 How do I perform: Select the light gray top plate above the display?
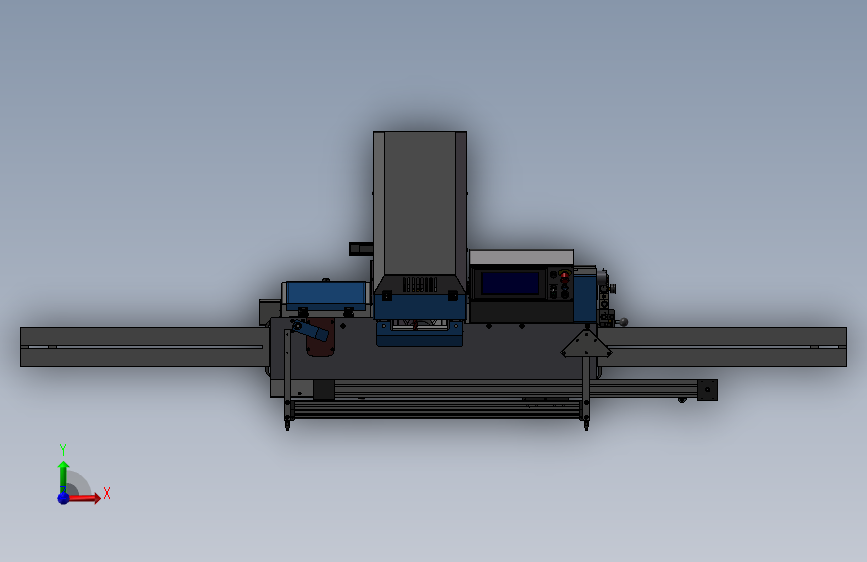521,257
